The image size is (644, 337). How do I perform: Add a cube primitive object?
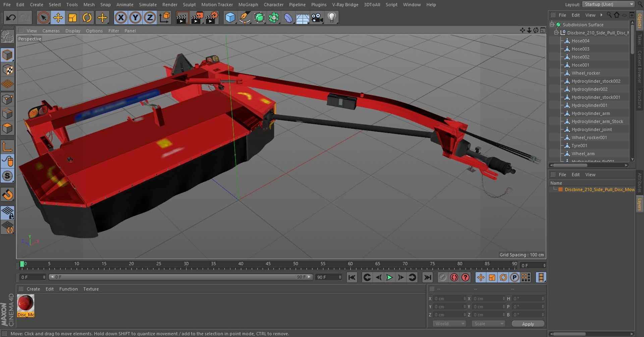click(x=230, y=17)
